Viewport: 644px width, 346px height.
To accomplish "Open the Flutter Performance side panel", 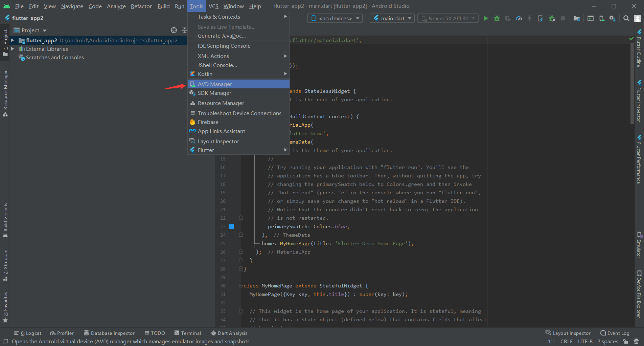I will tap(639, 159).
